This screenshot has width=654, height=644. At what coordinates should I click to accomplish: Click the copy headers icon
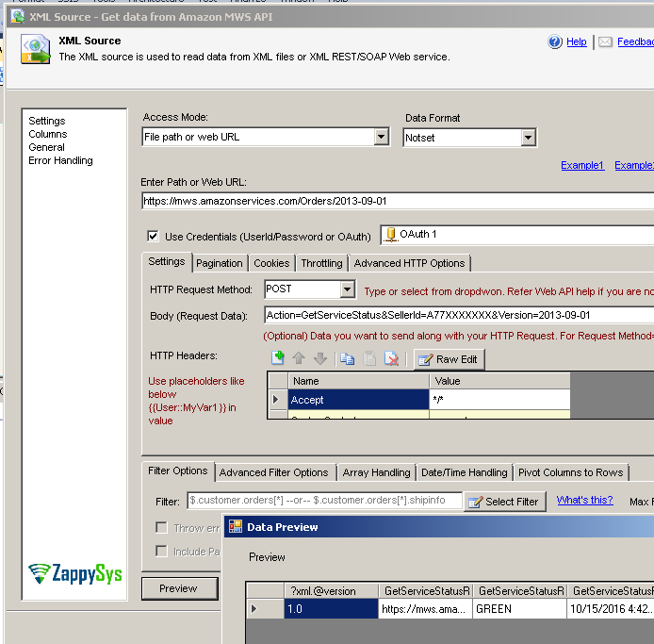click(347, 358)
